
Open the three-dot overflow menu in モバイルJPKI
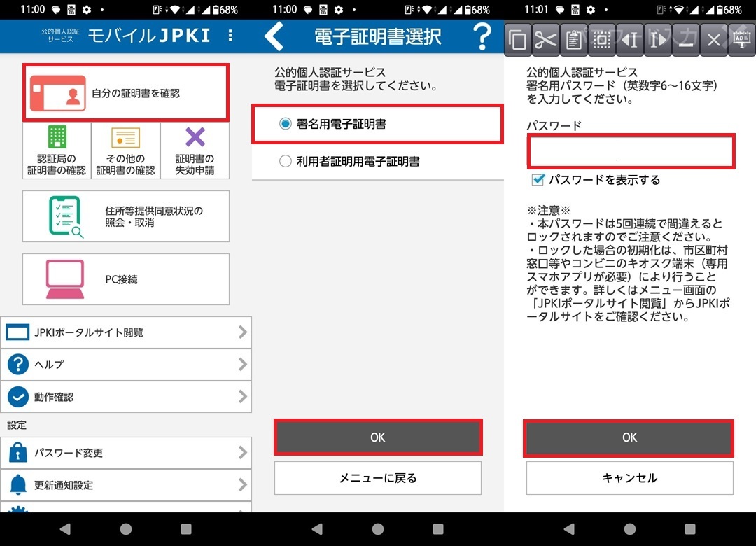coord(231,36)
